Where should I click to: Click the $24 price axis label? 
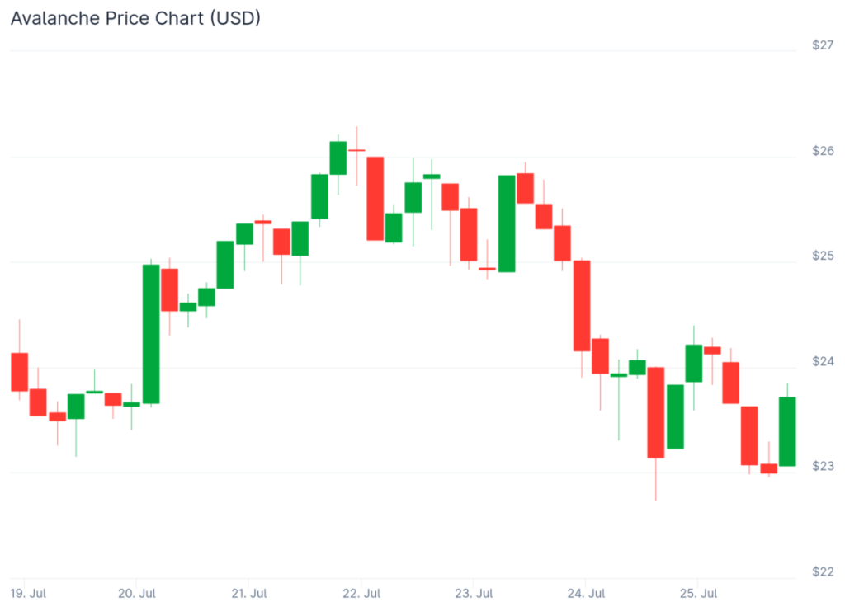(x=822, y=361)
